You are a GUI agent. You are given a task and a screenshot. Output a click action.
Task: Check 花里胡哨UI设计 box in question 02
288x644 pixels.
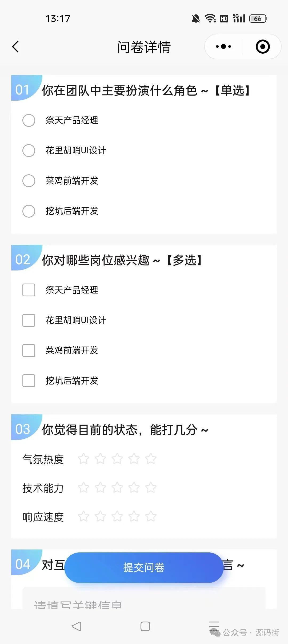[x=29, y=320]
